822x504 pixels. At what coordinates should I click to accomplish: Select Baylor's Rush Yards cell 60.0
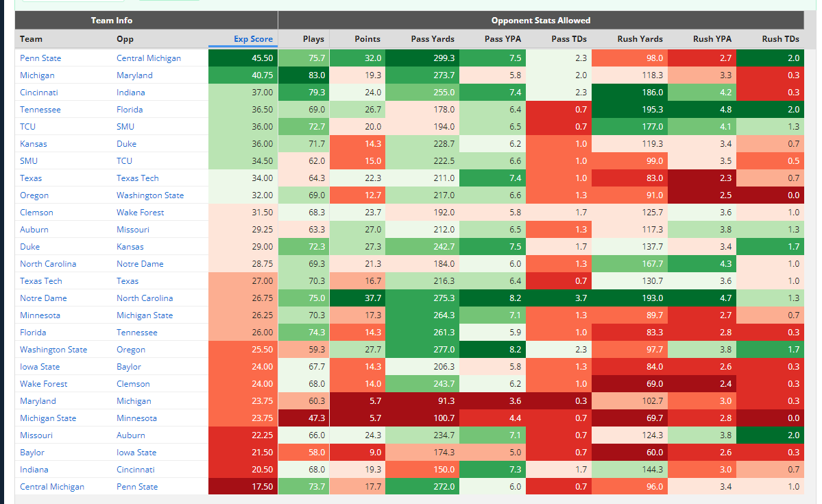629,453
